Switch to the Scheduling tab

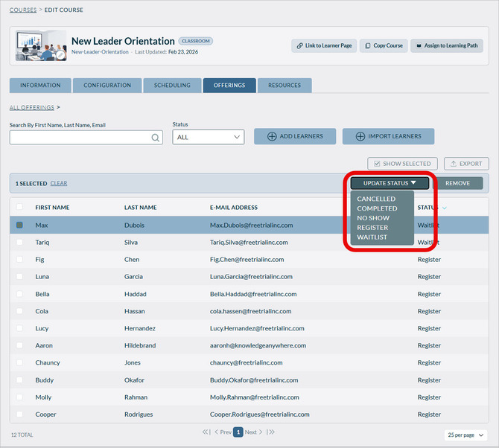click(172, 86)
